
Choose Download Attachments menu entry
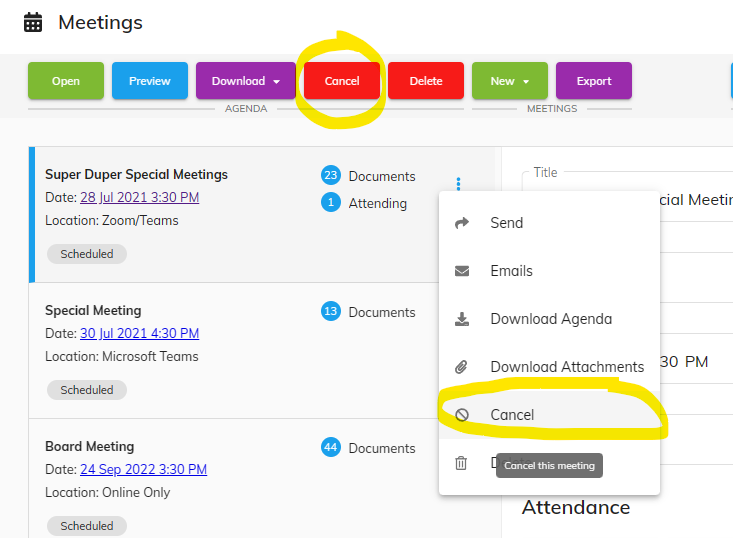pos(567,367)
